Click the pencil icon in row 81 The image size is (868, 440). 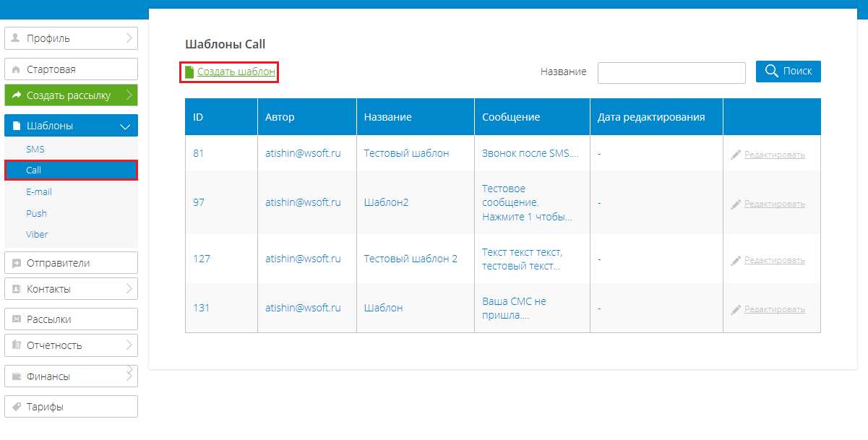736,155
